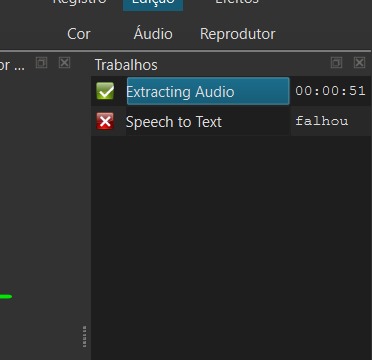Close the left panel next to Trabalhos
The image size is (372, 360).
tap(64, 62)
